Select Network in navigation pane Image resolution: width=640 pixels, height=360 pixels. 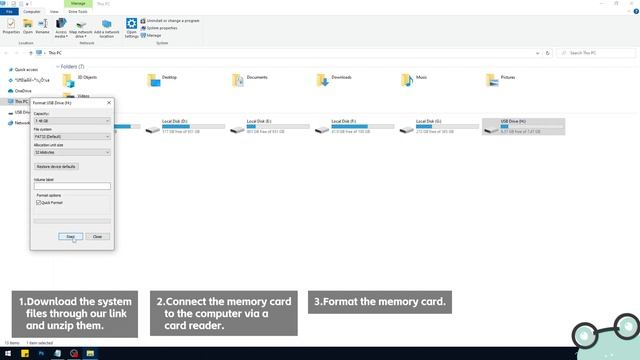[x=19, y=123]
